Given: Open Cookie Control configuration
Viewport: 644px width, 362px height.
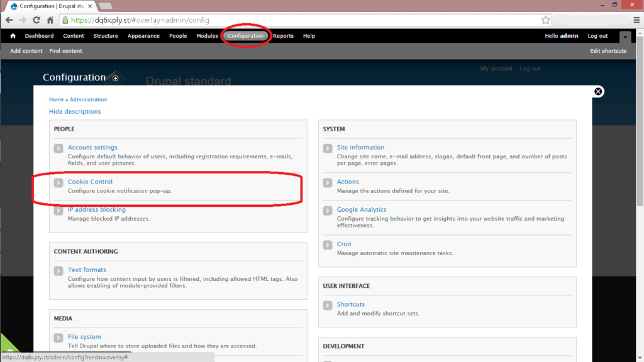Looking at the screenshot, I should 90,182.
